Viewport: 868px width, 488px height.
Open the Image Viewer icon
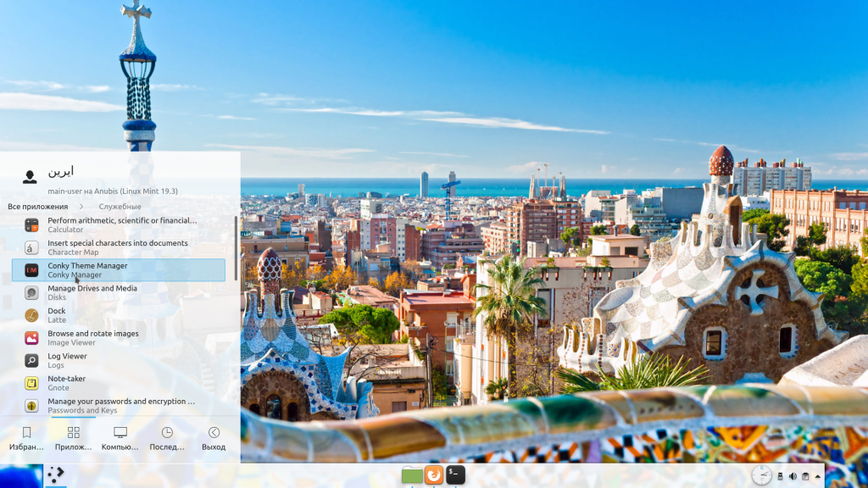(x=31, y=338)
